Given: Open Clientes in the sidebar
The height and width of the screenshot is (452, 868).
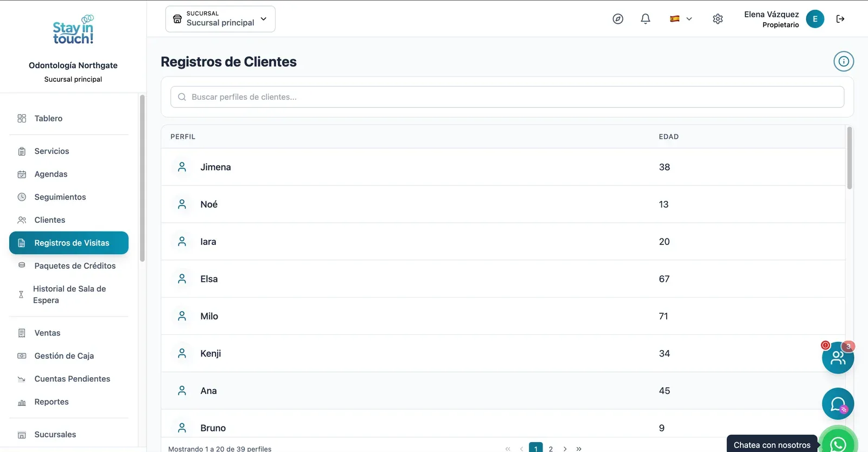Looking at the screenshot, I should (69, 220).
